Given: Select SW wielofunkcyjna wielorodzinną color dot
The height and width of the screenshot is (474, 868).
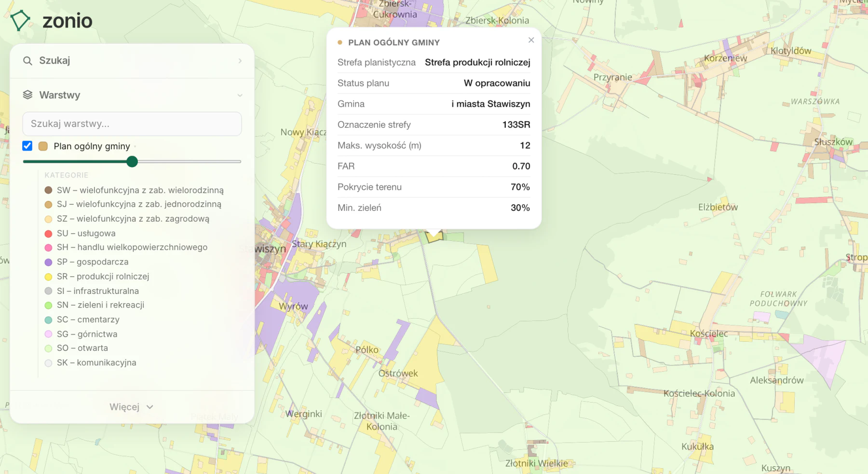Looking at the screenshot, I should [x=48, y=190].
